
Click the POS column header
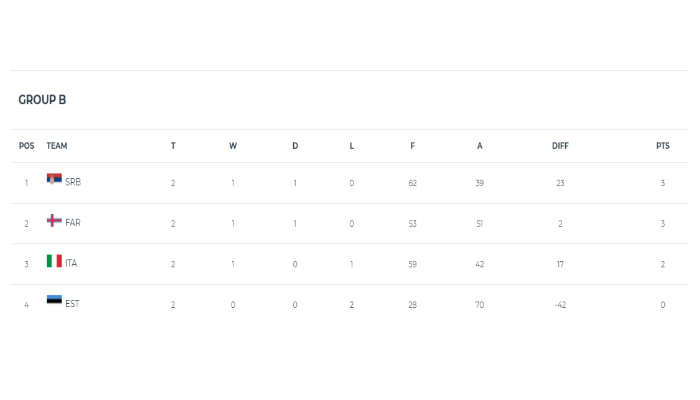[x=26, y=146]
